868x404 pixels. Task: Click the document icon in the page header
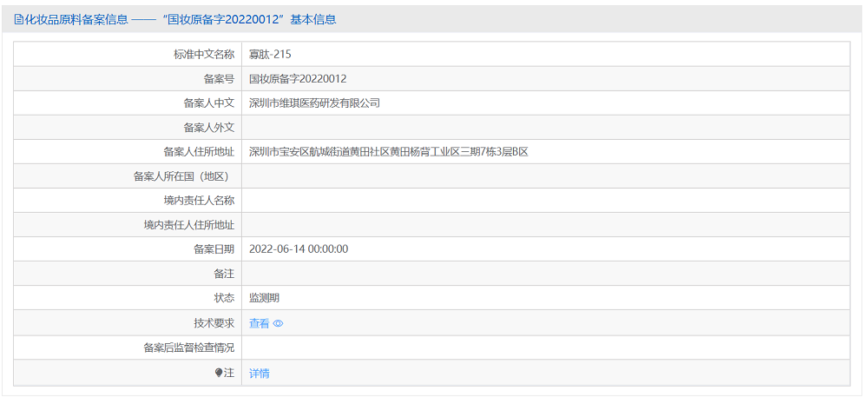18,19
